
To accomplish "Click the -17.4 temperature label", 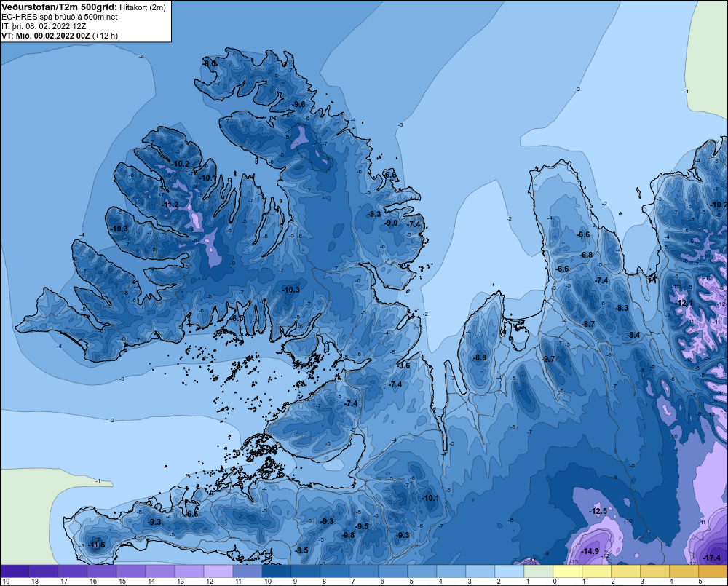I will (x=712, y=558).
